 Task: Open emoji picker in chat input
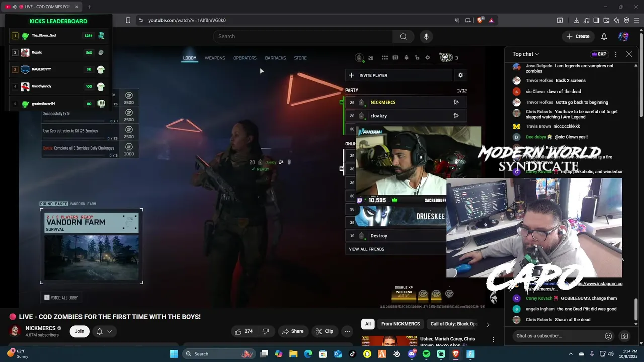pos(608,336)
